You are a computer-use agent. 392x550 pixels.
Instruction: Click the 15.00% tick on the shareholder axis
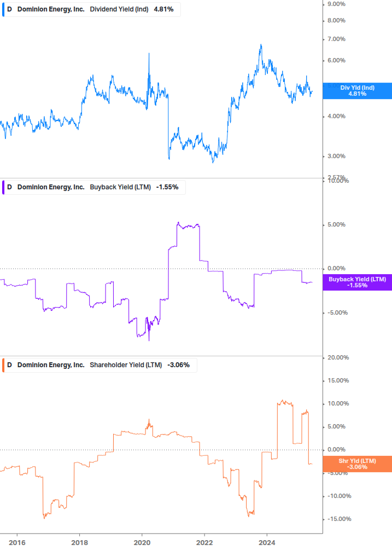point(338,380)
